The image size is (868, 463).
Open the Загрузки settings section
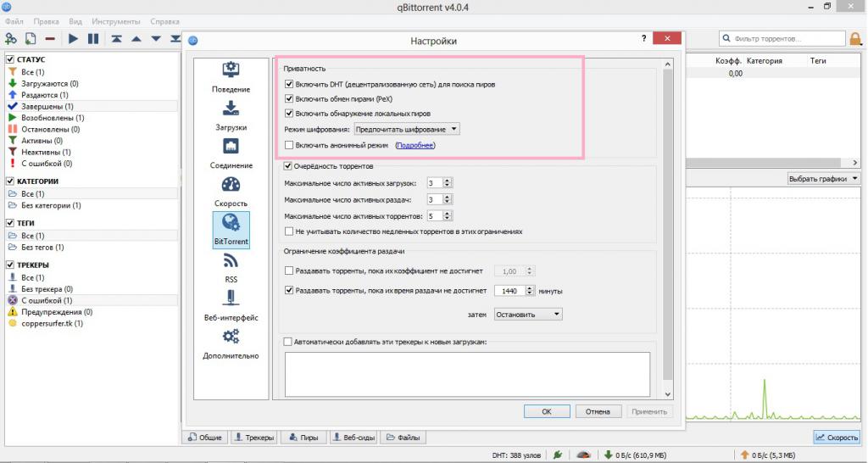pyautogui.click(x=231, y=115)
